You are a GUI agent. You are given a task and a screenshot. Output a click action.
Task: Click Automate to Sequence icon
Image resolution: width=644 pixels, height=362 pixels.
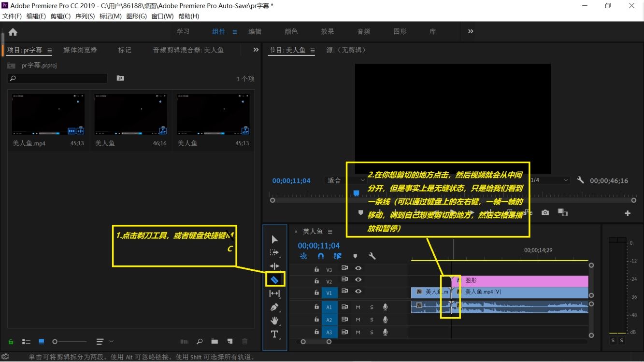pyautogui.click(x=184, y=342)
